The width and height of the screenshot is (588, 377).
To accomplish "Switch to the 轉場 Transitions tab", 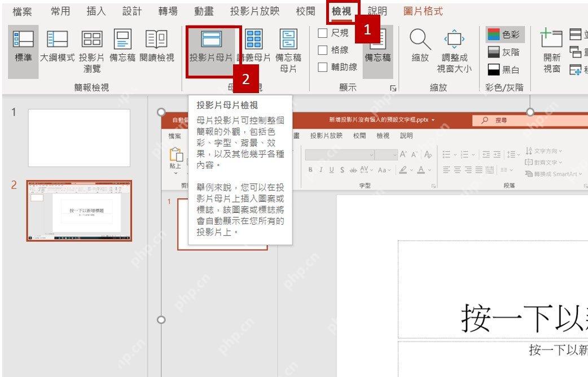I will coord(168,12).
